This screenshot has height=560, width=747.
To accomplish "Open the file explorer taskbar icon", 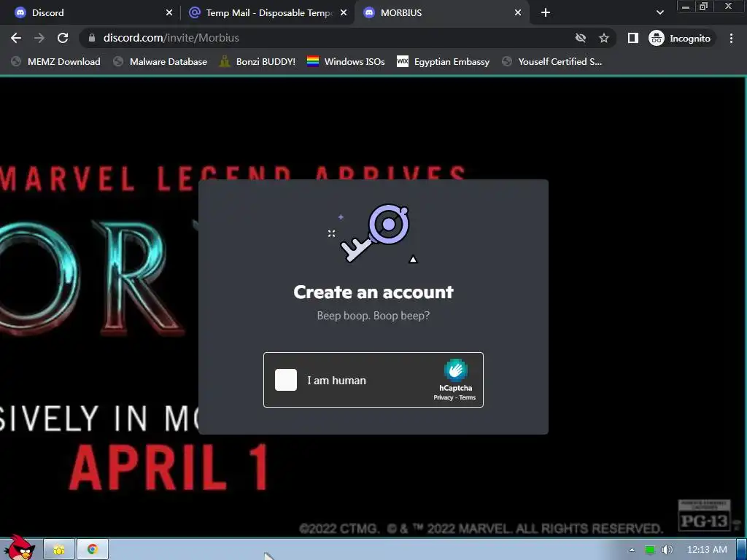I will 59,550.
